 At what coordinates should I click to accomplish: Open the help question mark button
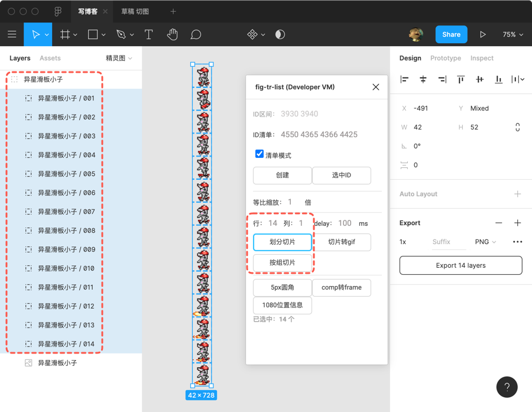(507, 387)
